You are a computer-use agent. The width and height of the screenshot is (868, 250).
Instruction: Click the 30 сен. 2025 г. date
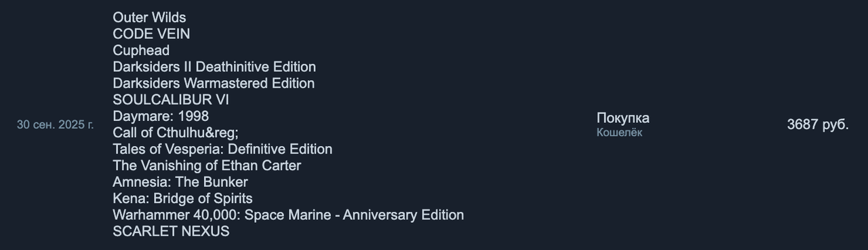(56, 124)
